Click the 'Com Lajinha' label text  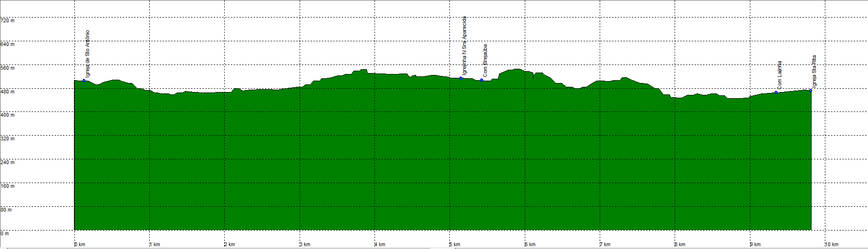(779, 75)
